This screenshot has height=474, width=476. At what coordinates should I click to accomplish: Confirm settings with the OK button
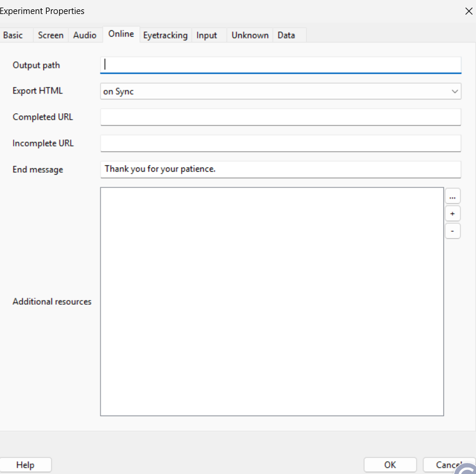tap(390, 465)
